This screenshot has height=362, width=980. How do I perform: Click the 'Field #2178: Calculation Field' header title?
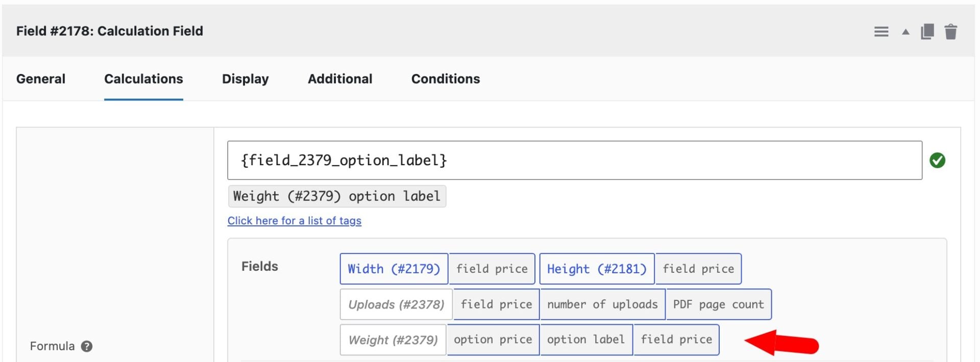click(x=109, y=31)
